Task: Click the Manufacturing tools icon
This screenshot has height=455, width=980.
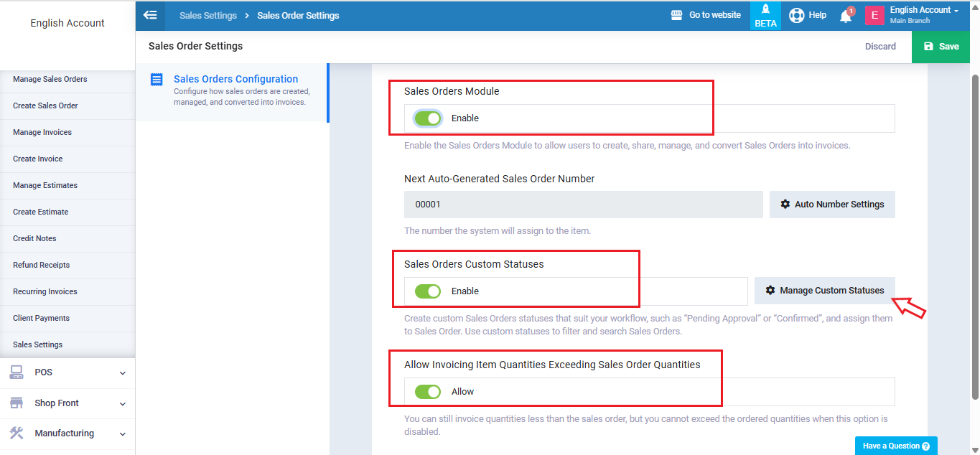Action: tap(17, 433)
